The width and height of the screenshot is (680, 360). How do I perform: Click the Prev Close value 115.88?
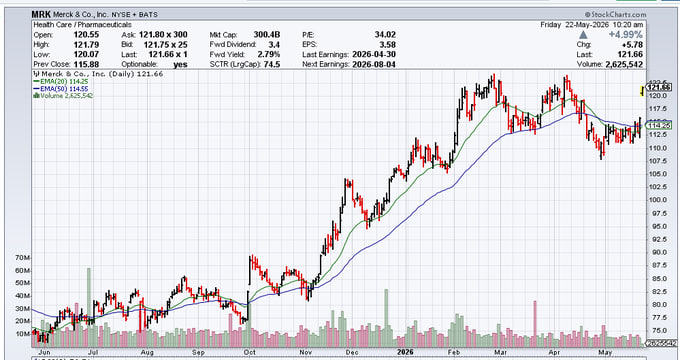pos(86,64)
